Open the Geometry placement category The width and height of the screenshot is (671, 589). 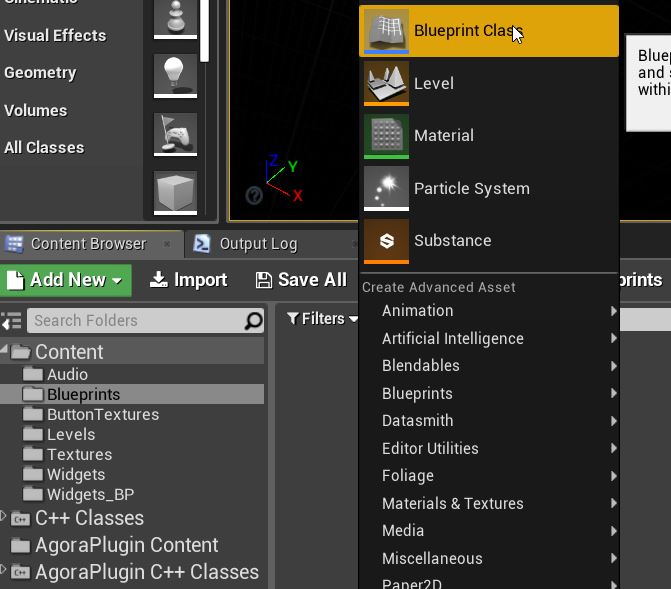pyautogui.click(x=40, y=73)
